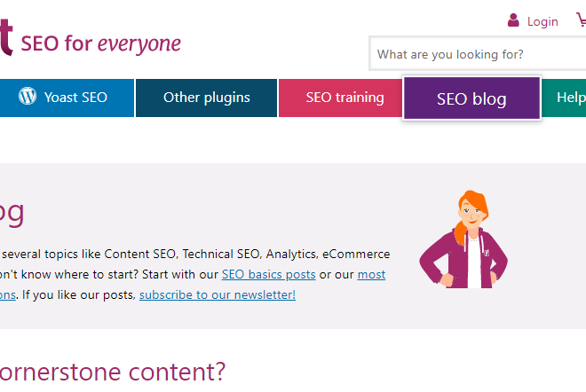Click the underlined "most" link
Image resolution: width=586 pixels, height=392 pixels.
tap(371, 274)
